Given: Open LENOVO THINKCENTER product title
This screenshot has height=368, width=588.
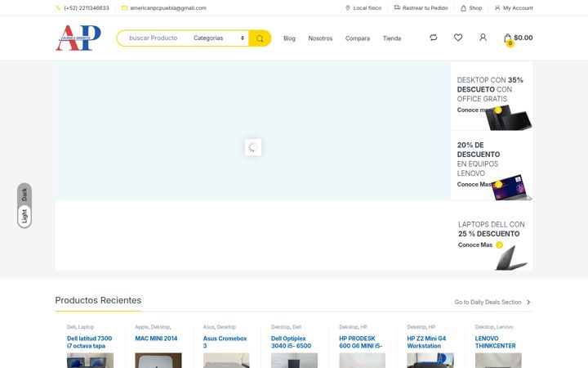Looking at the screenshot, I should (496, 342).
